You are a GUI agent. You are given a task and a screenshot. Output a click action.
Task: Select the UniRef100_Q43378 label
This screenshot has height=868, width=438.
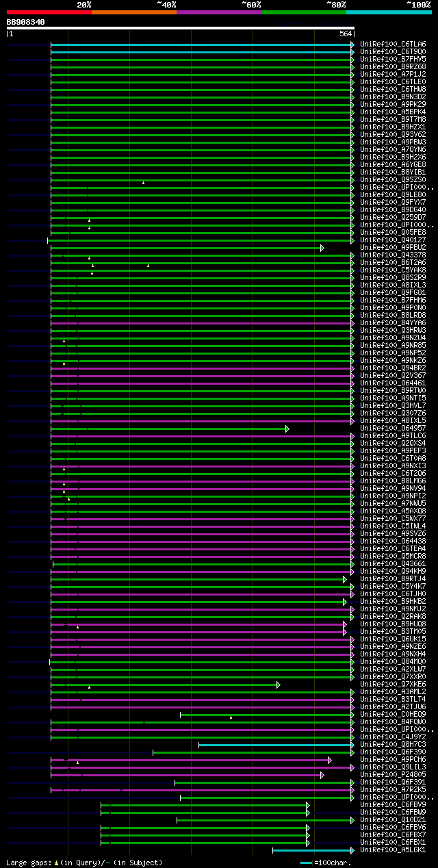[x=393, y=255]
